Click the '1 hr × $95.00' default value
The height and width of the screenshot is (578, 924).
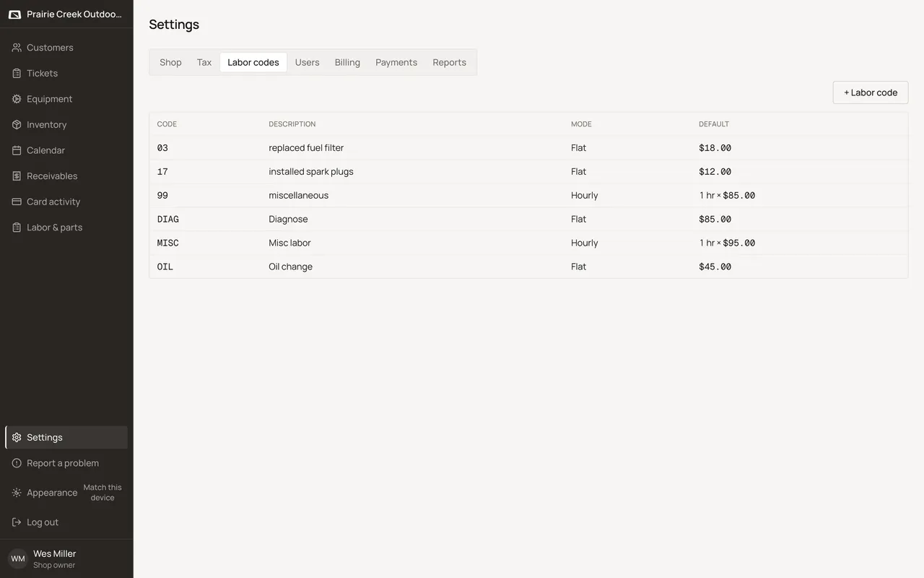(727, 243)
